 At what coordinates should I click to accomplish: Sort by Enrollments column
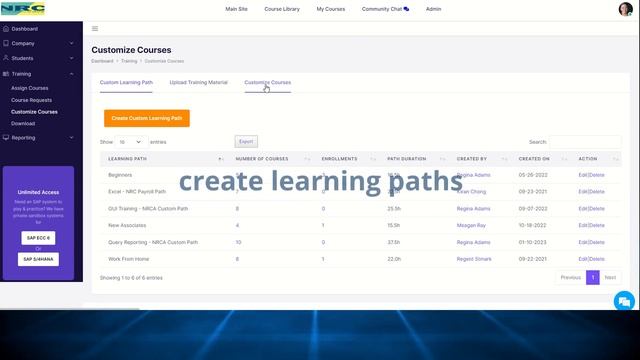[373, 159]
